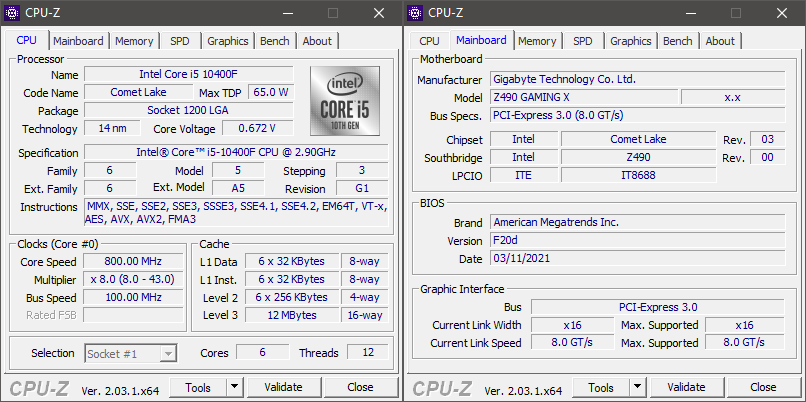Click Manufacturer value 'Gigabyte Technology Co. Ltd.'
806x402 pixels.
tap(637, 79)
